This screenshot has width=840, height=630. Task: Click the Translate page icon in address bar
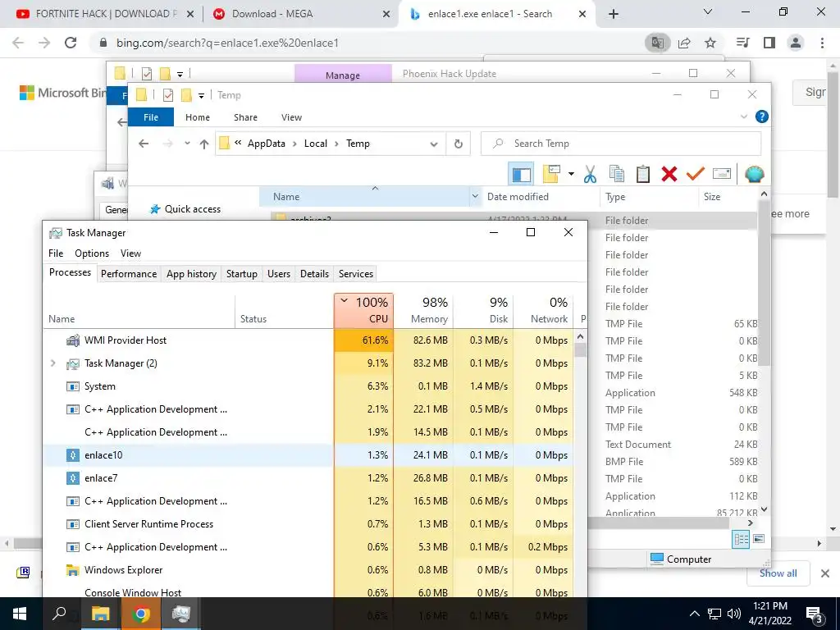(657, 43)
